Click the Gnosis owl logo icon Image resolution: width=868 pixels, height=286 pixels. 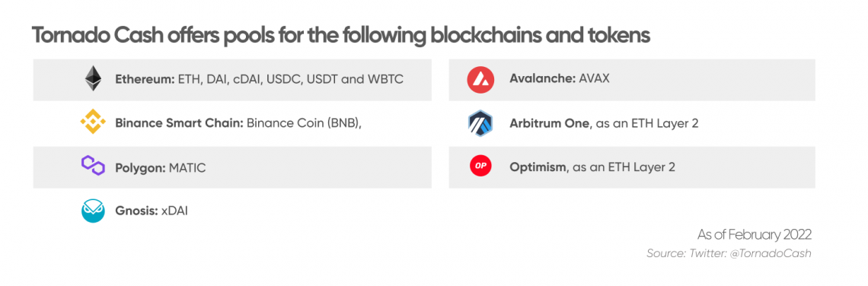coord(93,211)
